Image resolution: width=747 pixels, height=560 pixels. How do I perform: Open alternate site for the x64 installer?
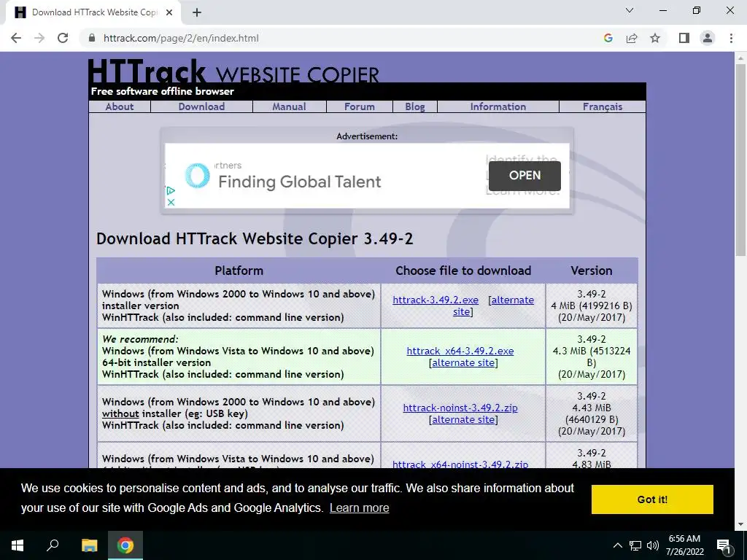(x=463, y=363)
